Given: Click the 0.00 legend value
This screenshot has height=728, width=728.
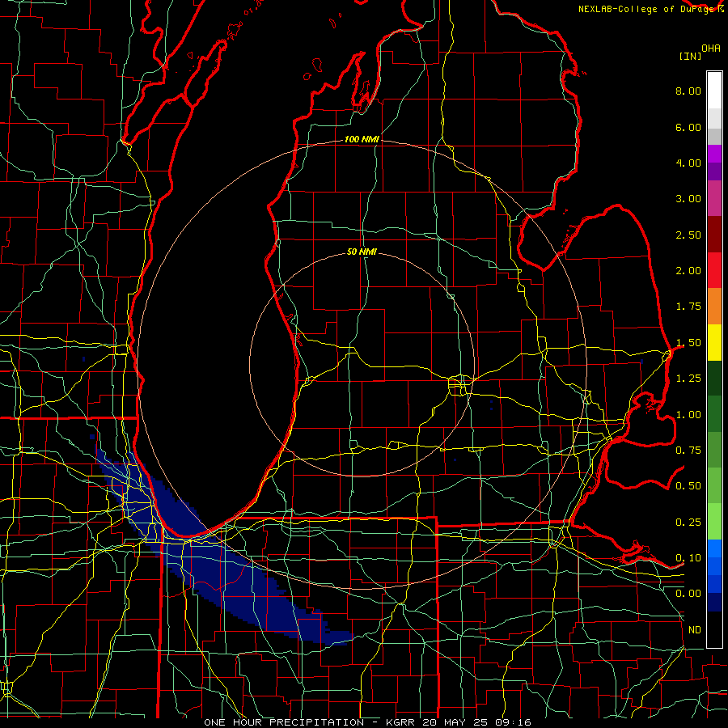Looking at the screenshot, I should coord(688,594).
